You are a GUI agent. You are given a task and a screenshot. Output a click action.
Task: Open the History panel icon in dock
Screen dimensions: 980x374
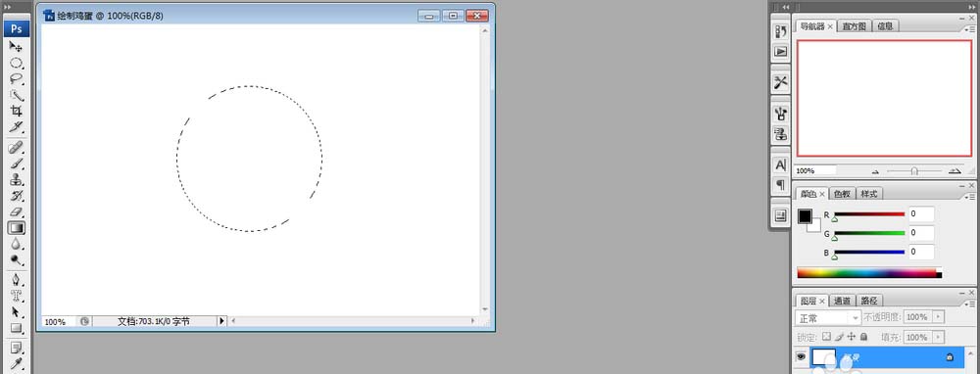pyautogui.click(x=781, y=31)
